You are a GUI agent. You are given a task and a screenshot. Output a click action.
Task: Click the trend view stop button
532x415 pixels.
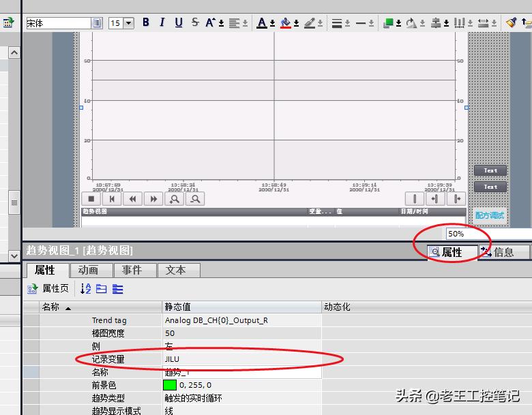(x=91, y=199)
